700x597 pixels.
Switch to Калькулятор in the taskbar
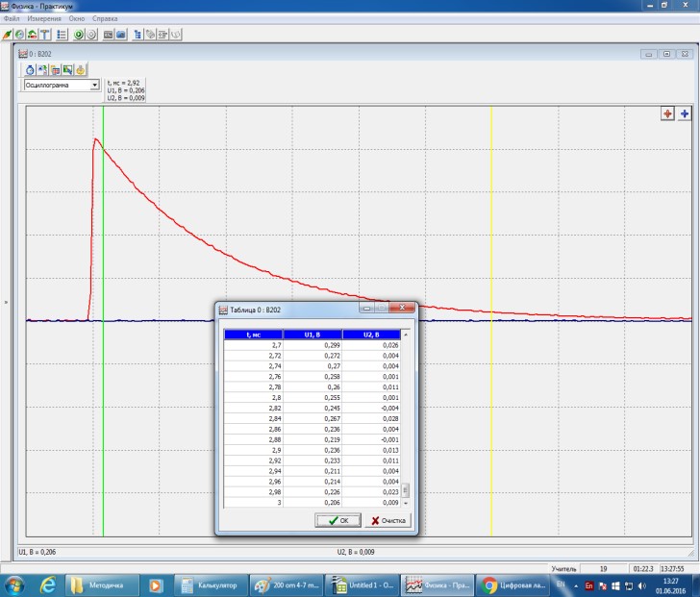pos(211,585)
